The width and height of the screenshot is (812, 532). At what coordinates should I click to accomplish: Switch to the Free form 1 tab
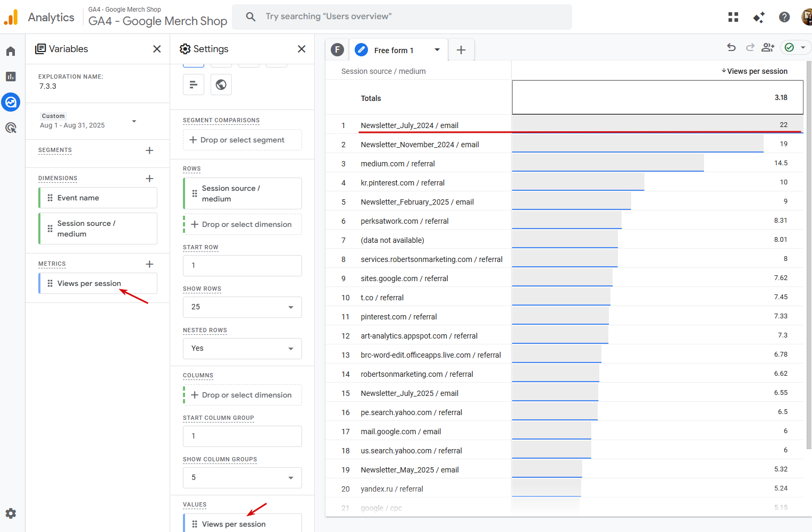tap(394, 50)
